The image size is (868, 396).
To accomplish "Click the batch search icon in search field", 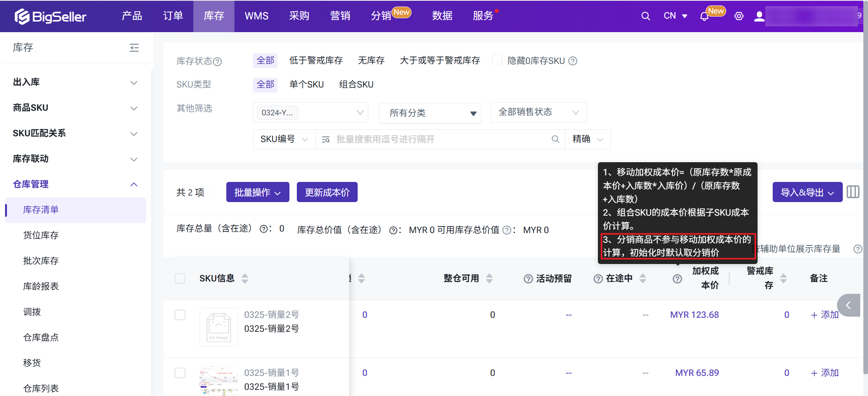I will pyautogui.click(x=325, y=139).
